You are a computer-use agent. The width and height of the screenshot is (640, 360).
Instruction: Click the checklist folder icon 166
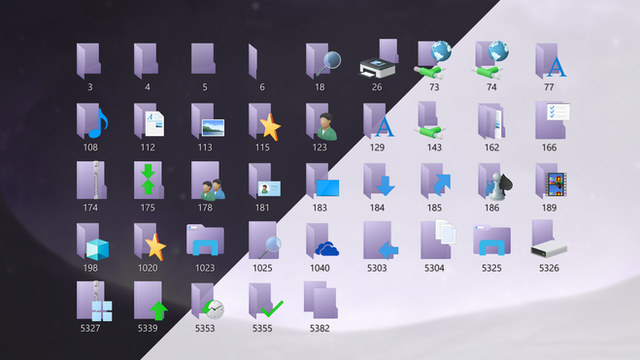pos(552,120)
